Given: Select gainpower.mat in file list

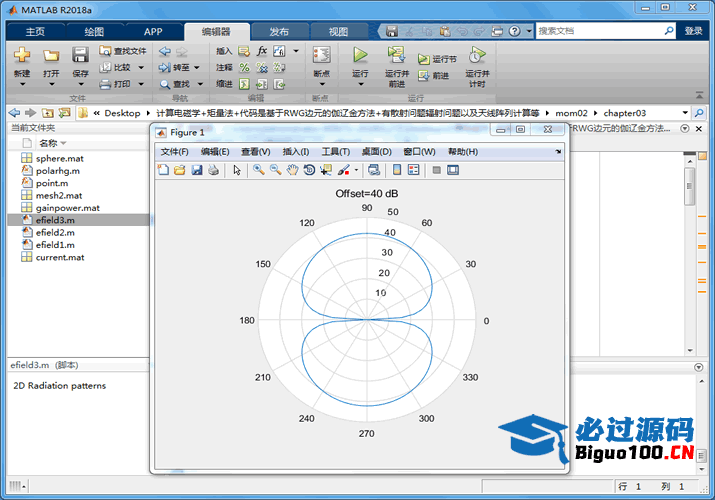Looking at the screenshot, I should tap(78, 208).
